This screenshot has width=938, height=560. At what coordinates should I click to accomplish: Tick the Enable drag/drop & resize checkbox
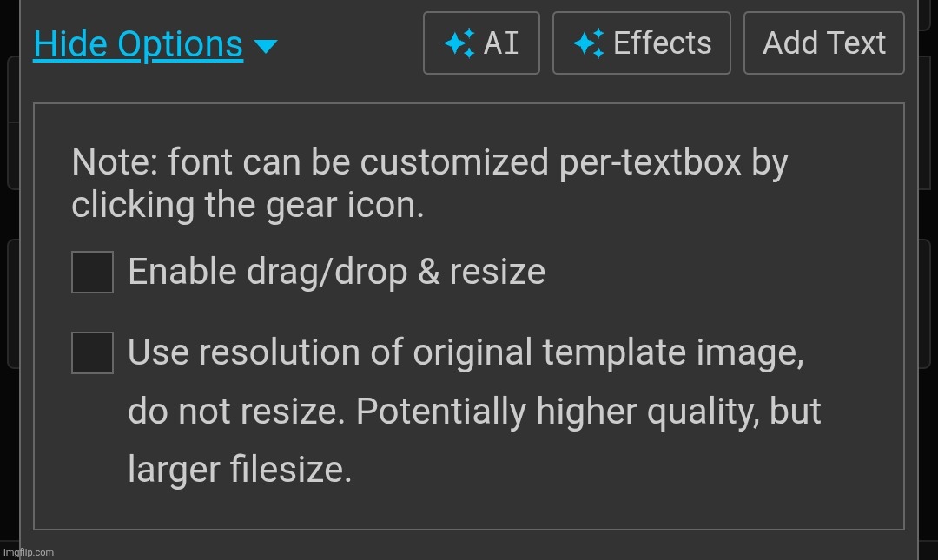pos(92,273)
